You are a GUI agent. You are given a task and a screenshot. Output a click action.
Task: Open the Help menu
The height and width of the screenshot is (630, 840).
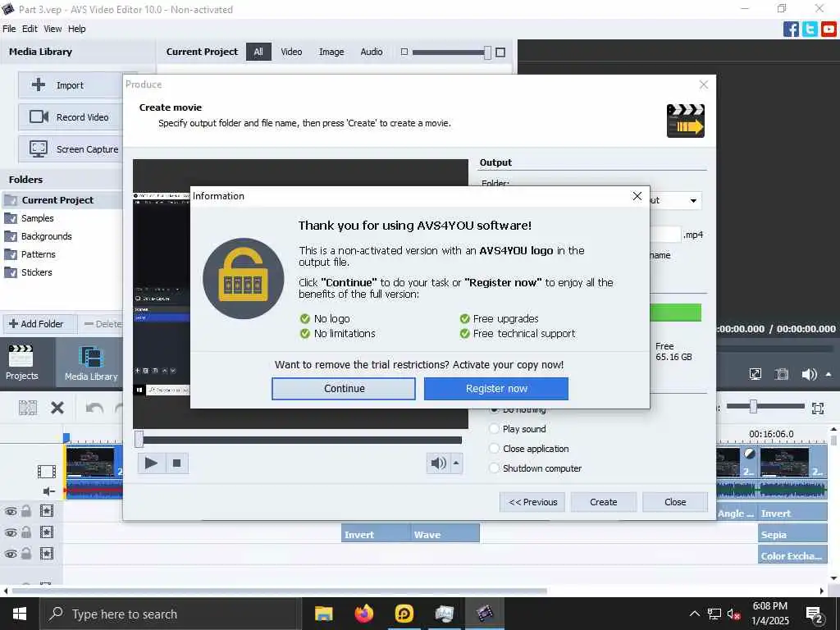[76, 29]
